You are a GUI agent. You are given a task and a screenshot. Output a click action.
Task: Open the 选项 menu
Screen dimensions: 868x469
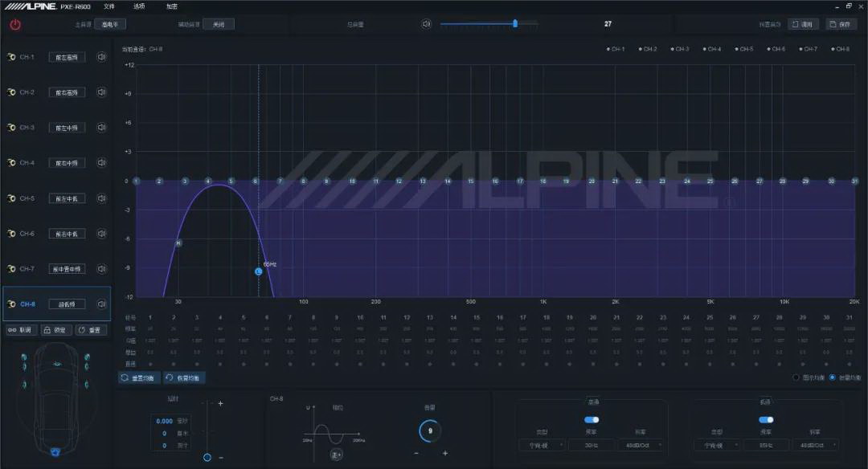point(139,6)
